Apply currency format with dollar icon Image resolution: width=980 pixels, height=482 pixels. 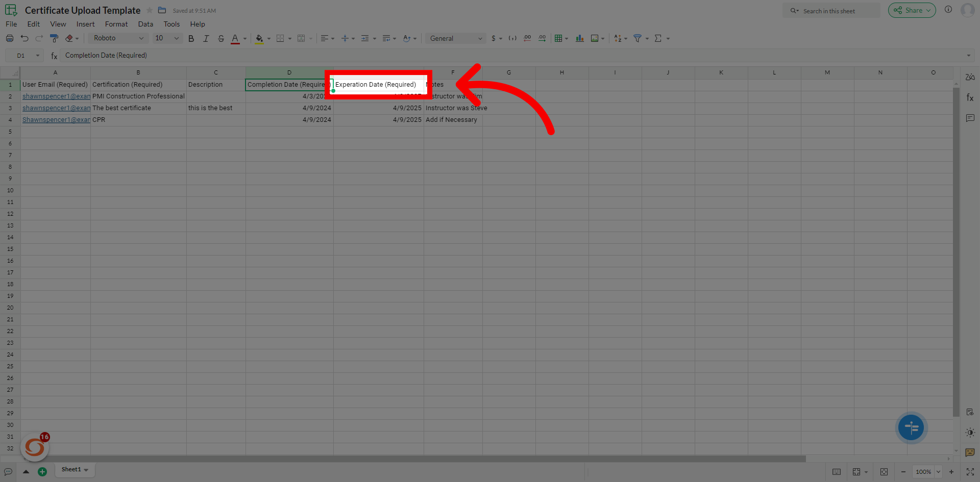tap(494, 38)
